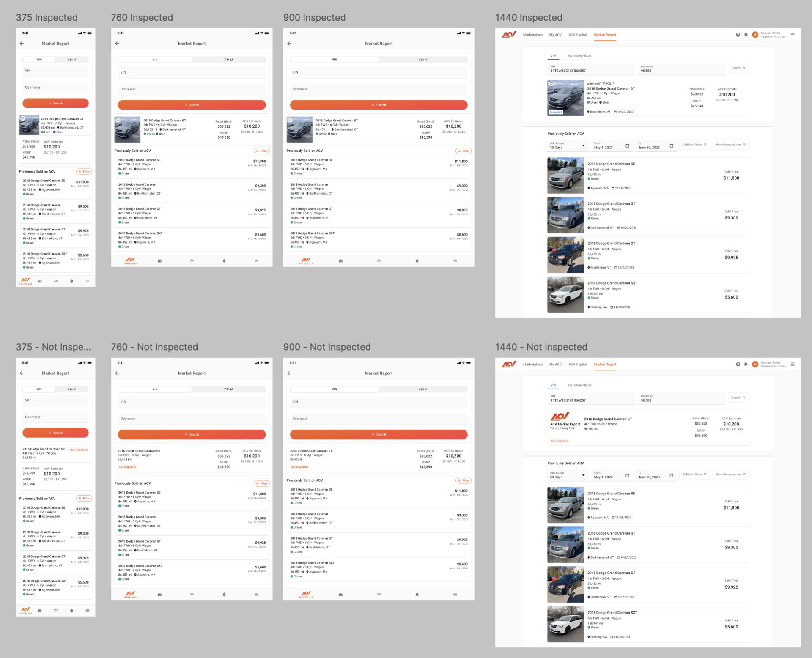Select the Inspected badge on the vehicle card
This screenshot has height=658, width=812.
point(555,112)
